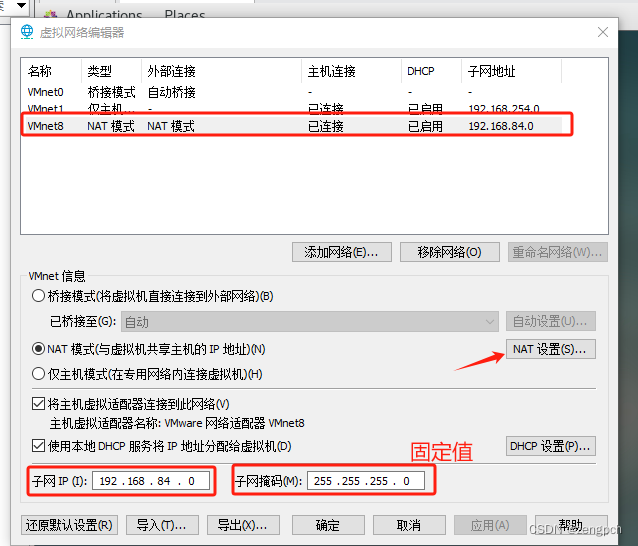Click 导入(T)... button
The height and width of the screenshot is (546, 638).
click(x=162, y=525)
